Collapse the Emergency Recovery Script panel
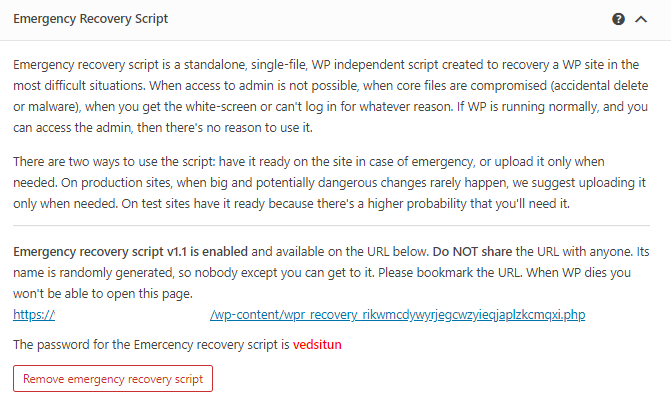The image size is (671, 412). (x=641, y=19)
